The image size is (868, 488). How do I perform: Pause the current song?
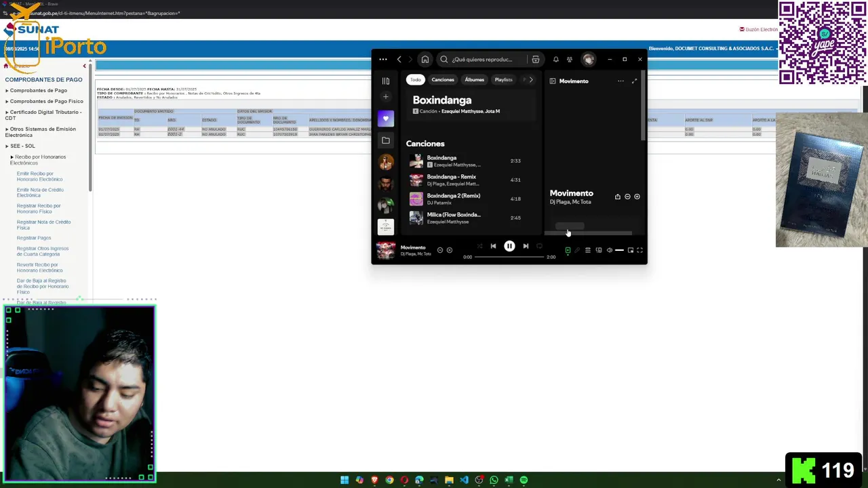509,246
